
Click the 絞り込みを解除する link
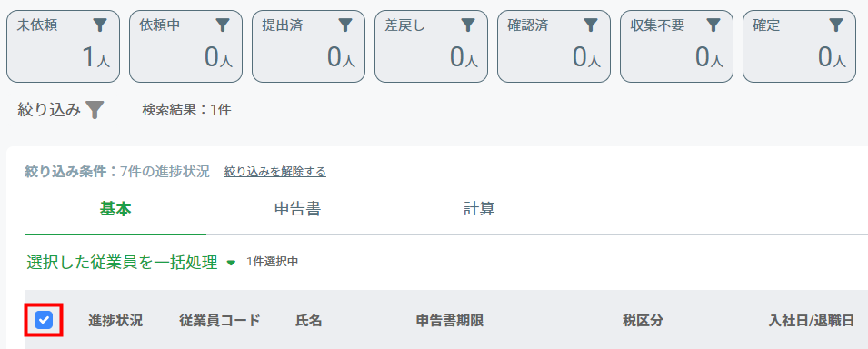(275, 172)
